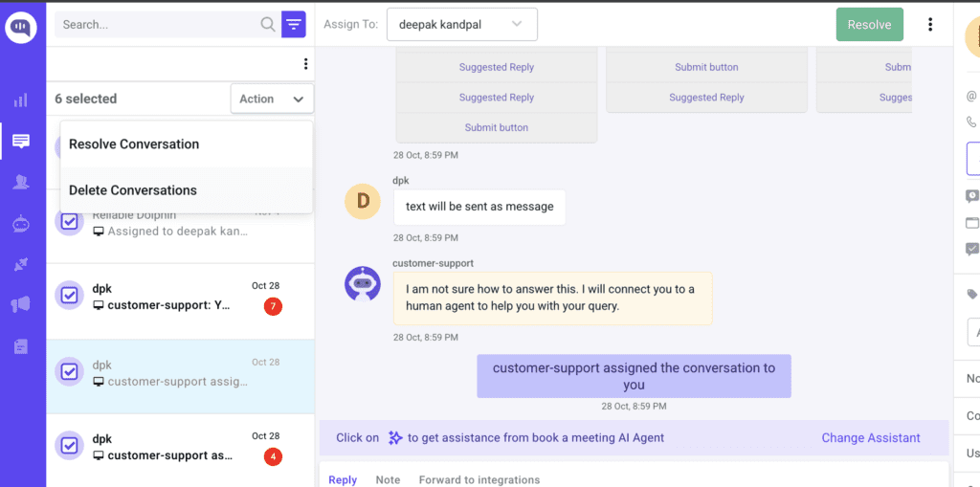
Task: Open the Conversations section in the sidebar
Action: coord(21,142)
